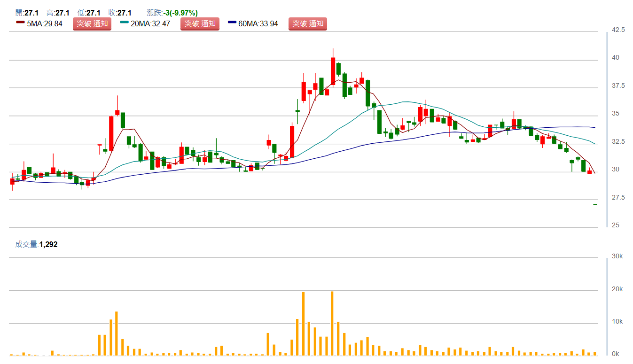This screenshot has width=633, height=364.
Task: Click the 30k volume axis label
Action: pos(616,256)
